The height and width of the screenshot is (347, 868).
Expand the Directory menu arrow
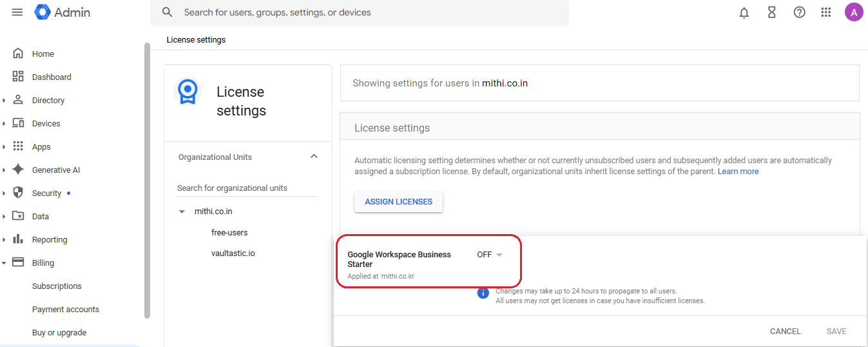tap(5, 101)
